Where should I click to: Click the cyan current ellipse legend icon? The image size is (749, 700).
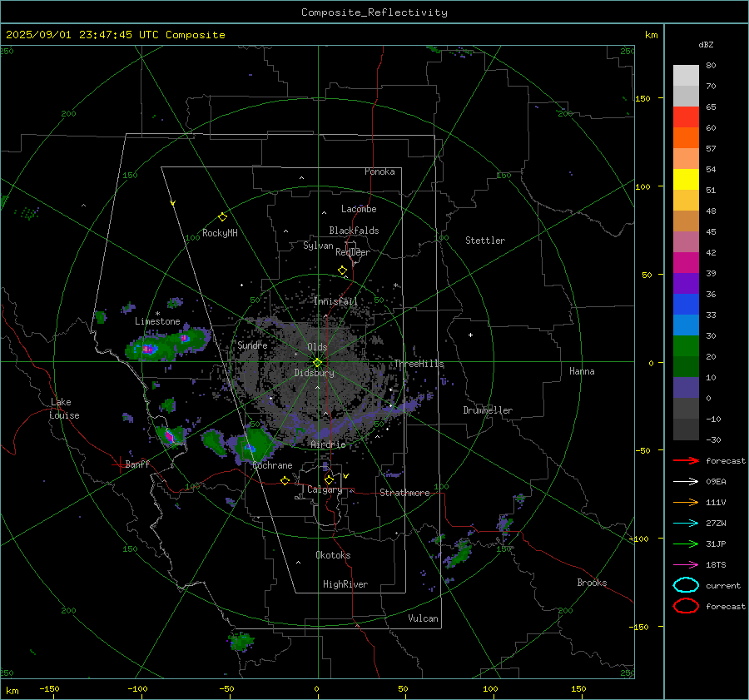pyautogui.click(x=686, y=585)
